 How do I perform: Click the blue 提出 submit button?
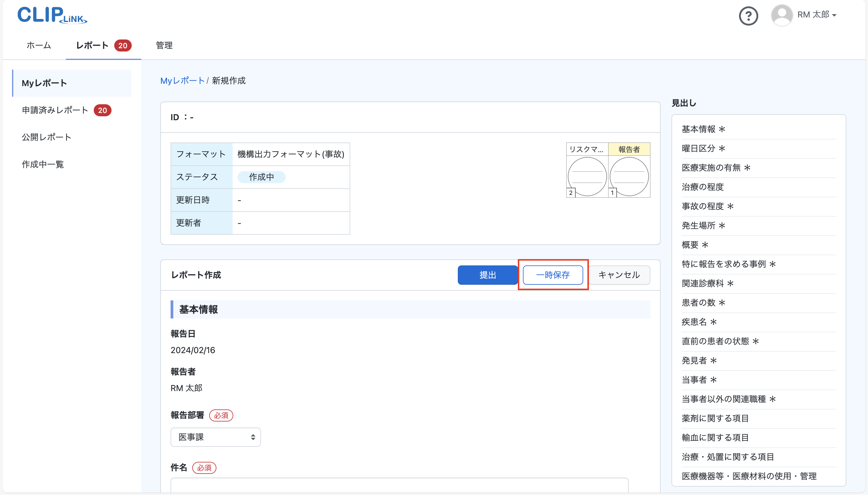[487, 275]
